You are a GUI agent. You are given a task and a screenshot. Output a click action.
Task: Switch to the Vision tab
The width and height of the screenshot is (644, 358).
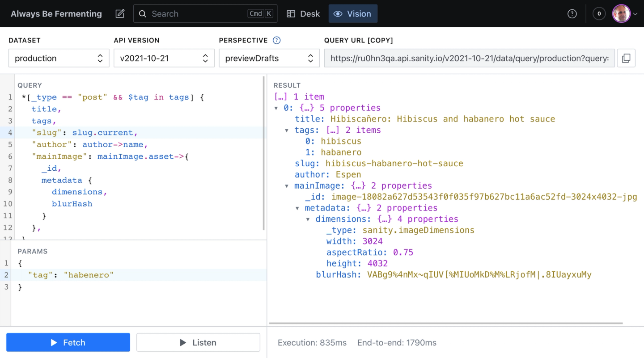coord(353,13)
